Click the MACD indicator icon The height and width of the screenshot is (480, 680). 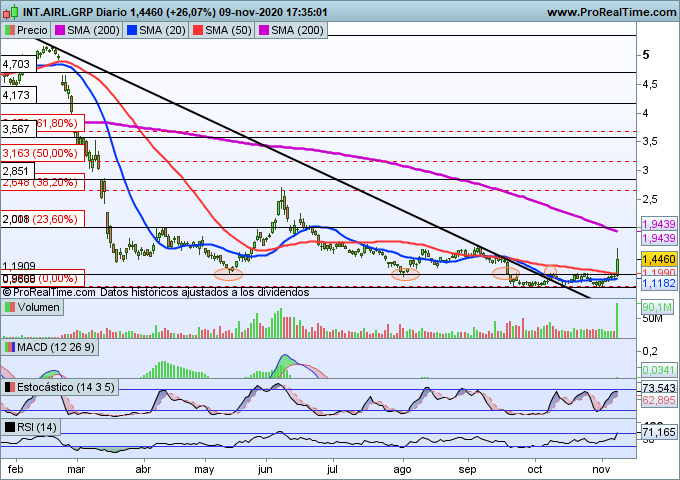click(x=10, y=347)
